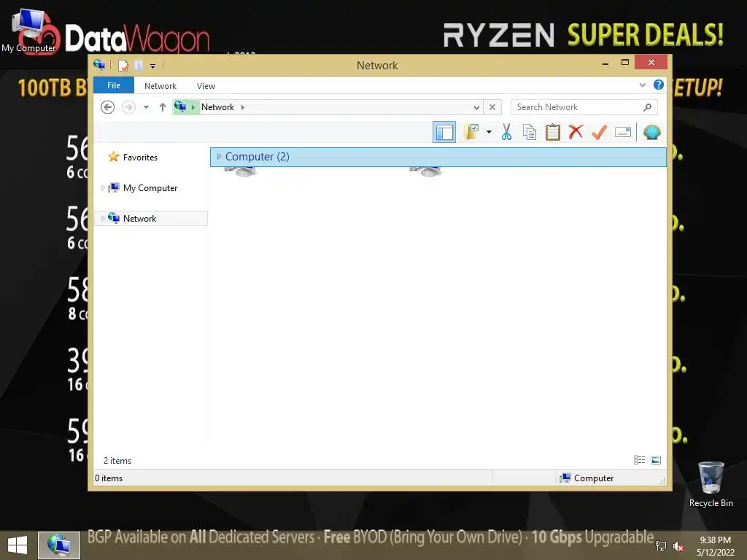The width and height of the screenshot is (747, 560).
Task: Expand the ribbon with the chevron
Action: 642,85
